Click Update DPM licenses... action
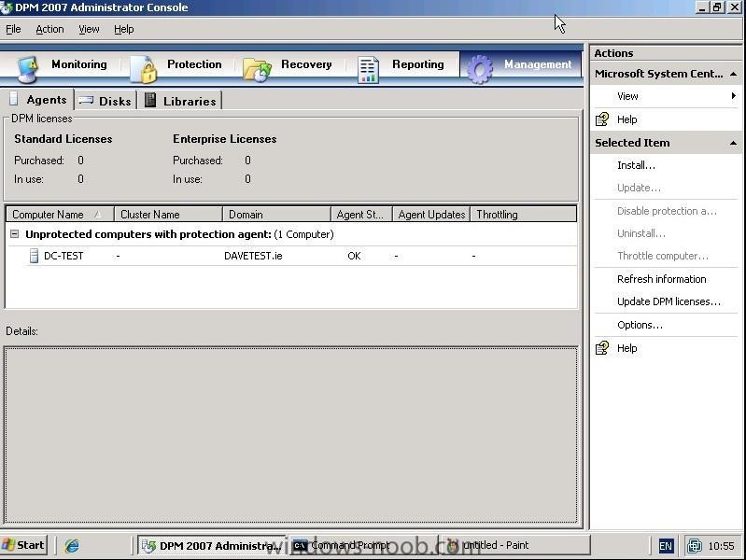 click(669, 301)
